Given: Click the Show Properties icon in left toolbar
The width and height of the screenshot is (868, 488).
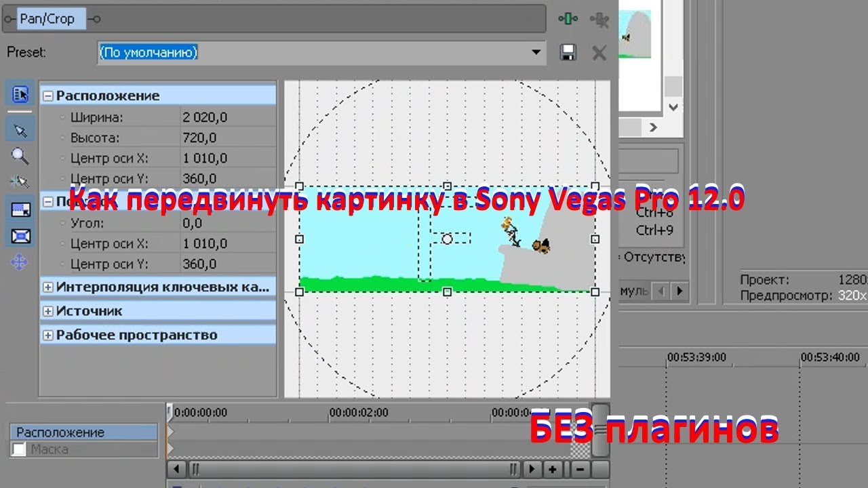Looking at the screenshot, I should click(x=20, y=94).
